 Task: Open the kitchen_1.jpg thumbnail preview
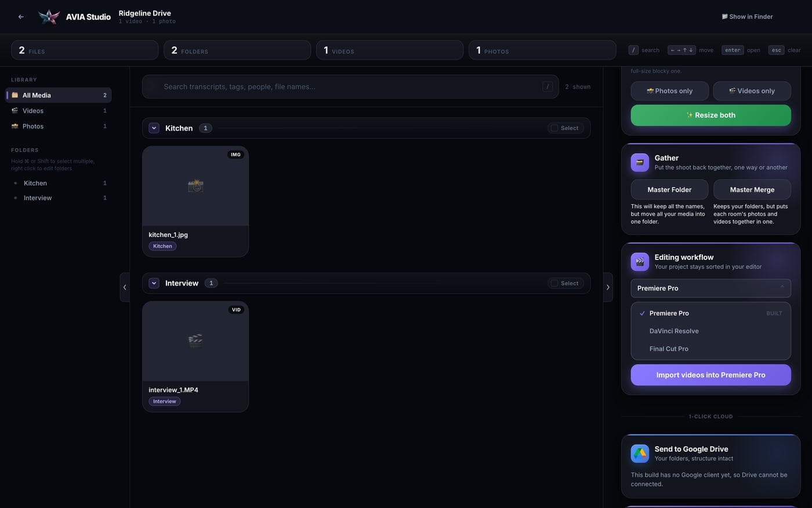195,186
